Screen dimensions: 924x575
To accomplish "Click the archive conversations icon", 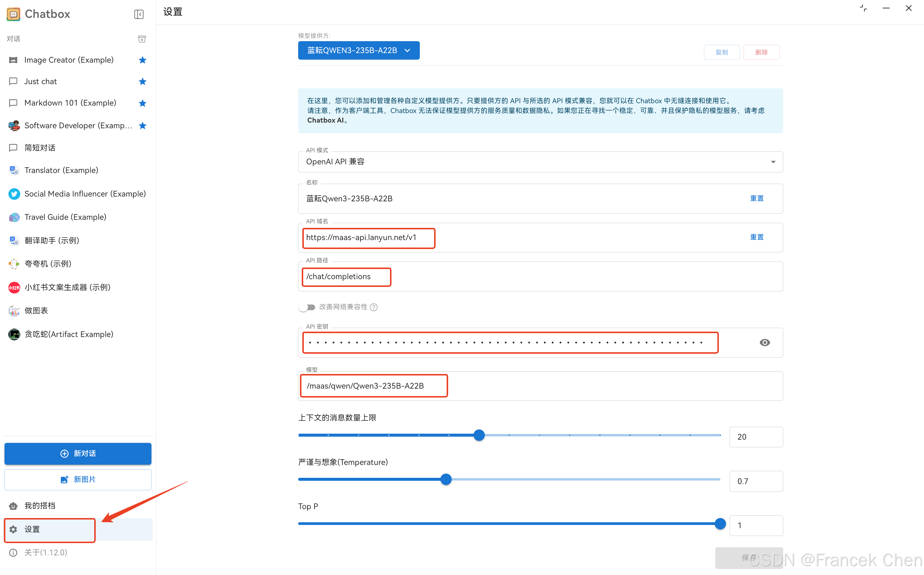I will [x=142, y=39].
